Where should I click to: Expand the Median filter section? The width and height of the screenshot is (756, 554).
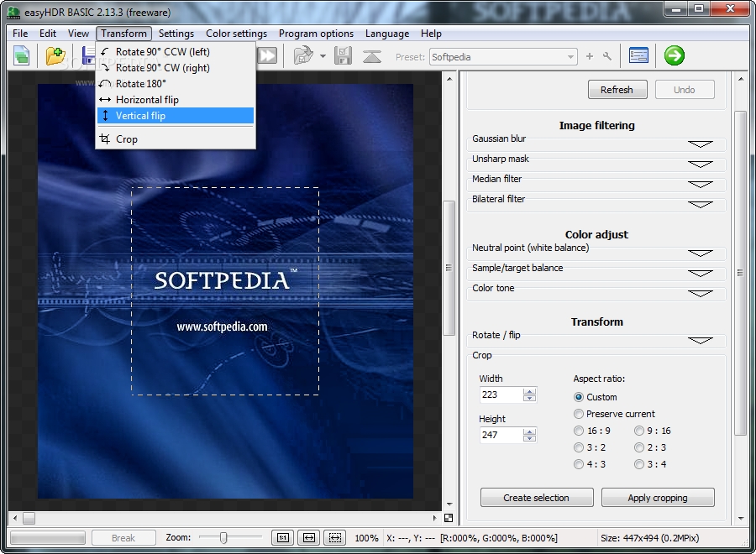click(700, 185)
